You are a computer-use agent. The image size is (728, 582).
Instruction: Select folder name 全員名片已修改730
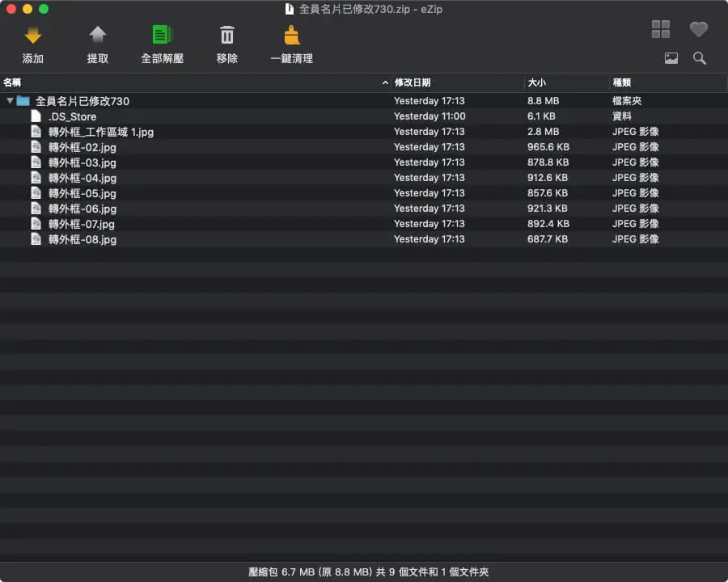pyautogui.click(x=83, y=101)
